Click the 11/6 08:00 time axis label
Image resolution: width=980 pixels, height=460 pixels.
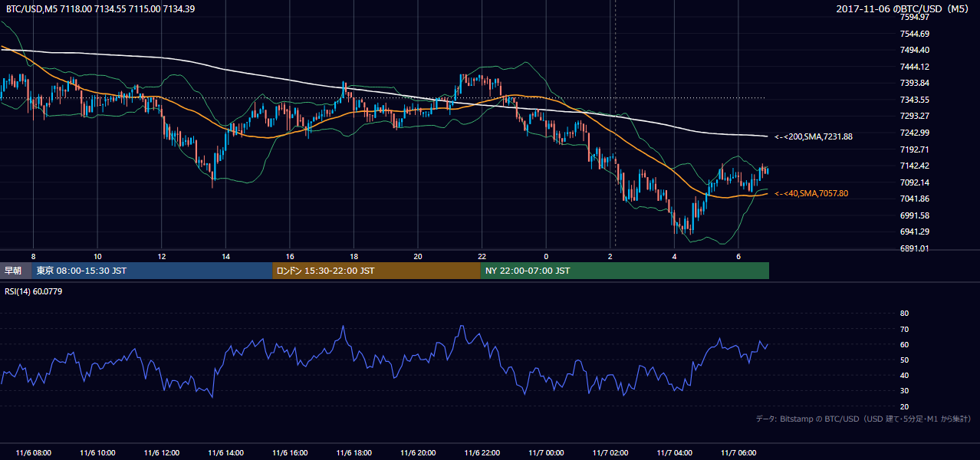pyautogui.click(x=33, y=453)
